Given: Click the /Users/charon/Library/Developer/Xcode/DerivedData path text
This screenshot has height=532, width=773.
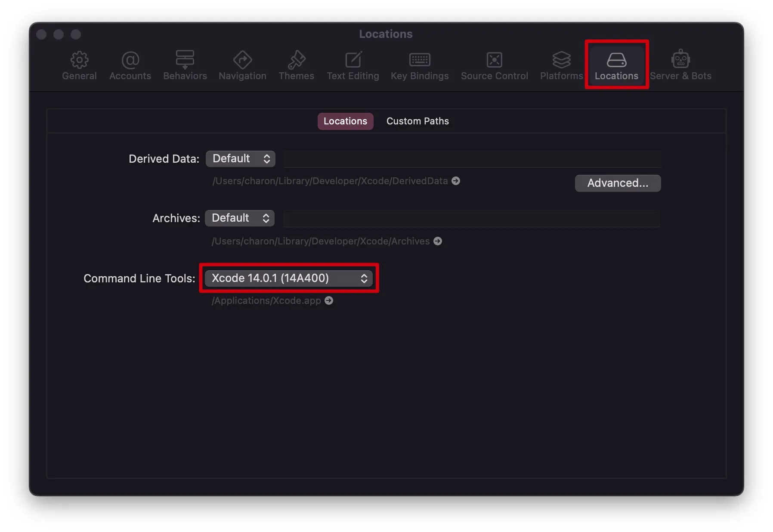Looking at the screenshot, I should [x=330, y=181].
